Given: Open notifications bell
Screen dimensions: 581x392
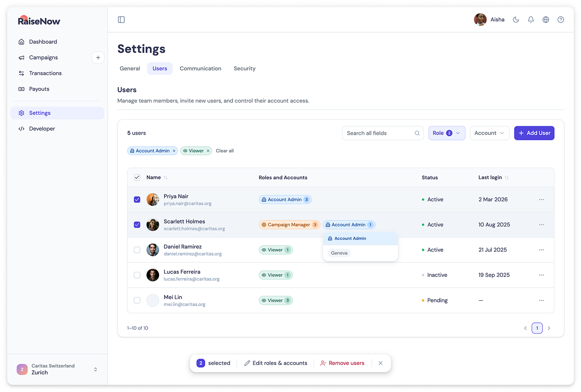Looking at the screenshot, I should tap(531, 19).
